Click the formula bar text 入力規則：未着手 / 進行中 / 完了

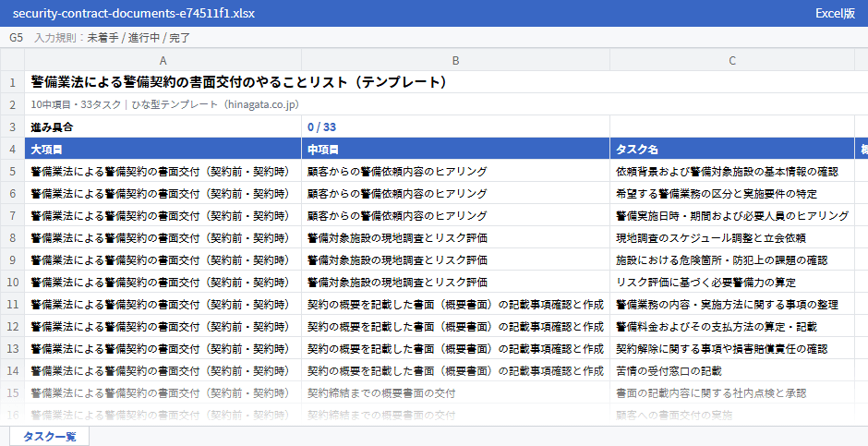point(112,38)
